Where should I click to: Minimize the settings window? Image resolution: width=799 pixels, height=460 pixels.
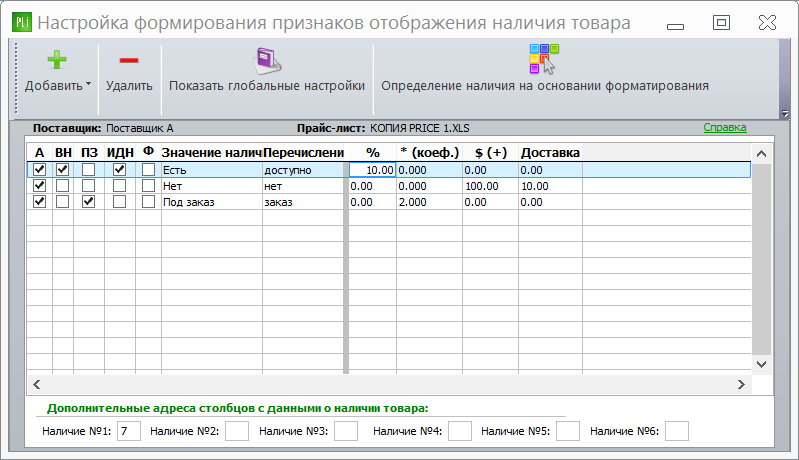tap(675, 25)
